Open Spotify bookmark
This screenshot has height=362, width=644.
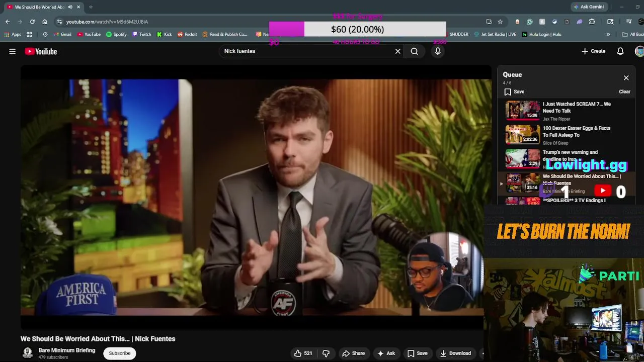[116, 35]
